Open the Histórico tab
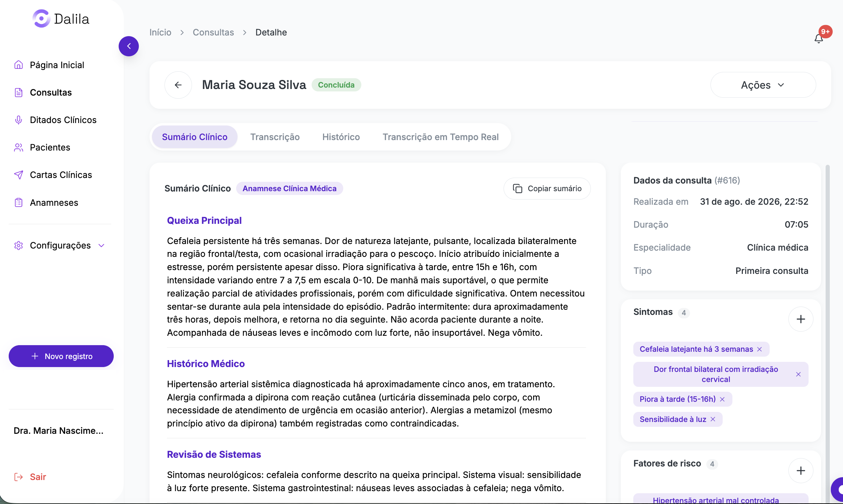The height and width of the screenshot is (504, 843). point(341,137)
